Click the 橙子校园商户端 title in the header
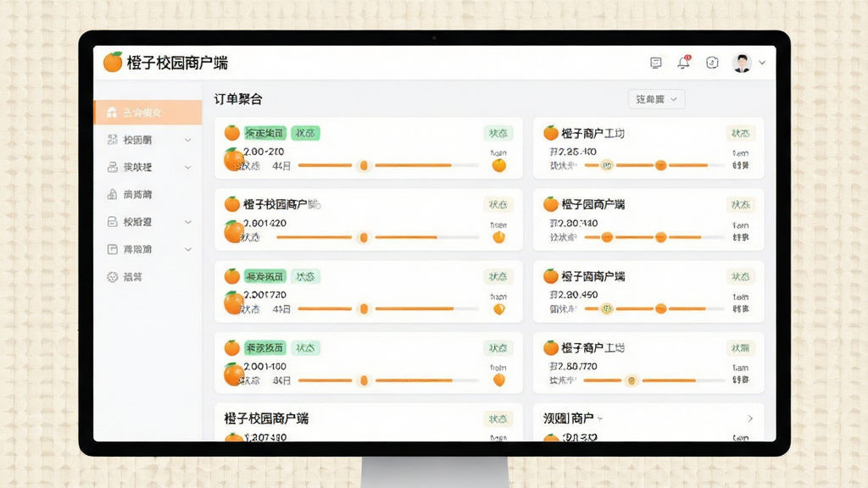 click(x=177, y=63)
